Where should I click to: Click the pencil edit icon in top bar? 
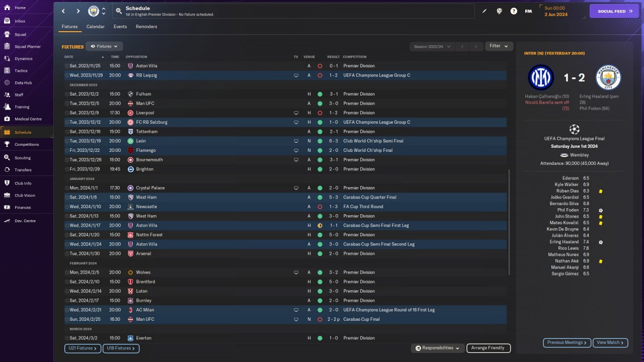[x=485, y=11]
